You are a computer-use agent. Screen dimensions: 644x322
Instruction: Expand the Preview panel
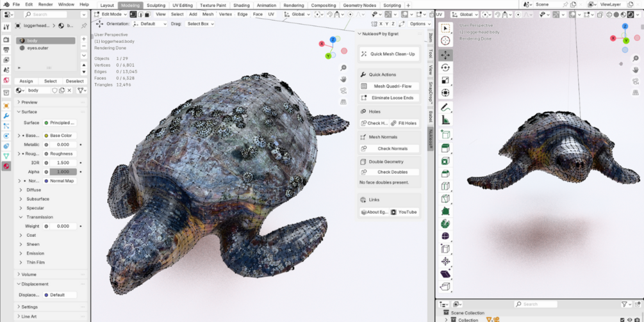pos(29,102)
